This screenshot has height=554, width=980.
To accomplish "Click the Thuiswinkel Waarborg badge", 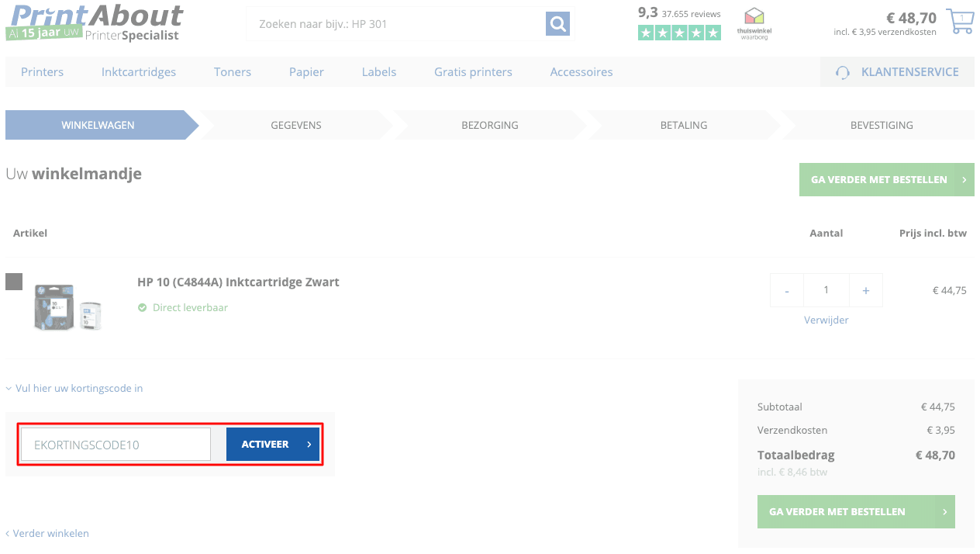I will pyautogui.click(x=754, y=23).
